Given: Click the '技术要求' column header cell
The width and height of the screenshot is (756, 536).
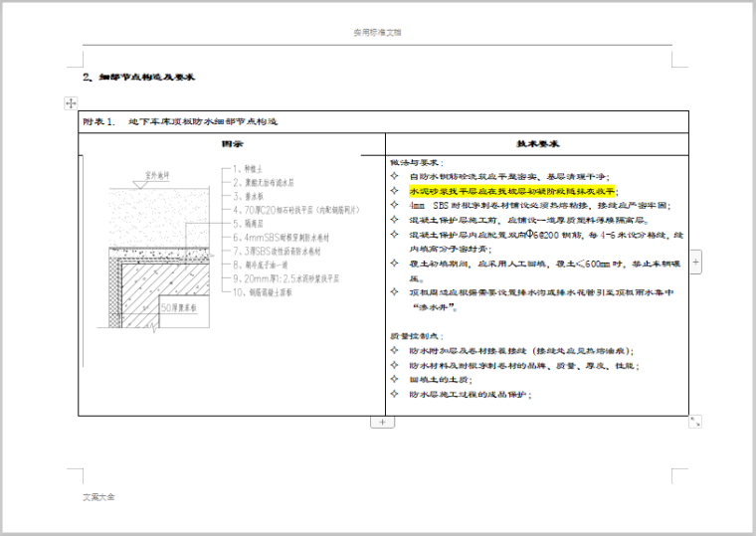Looking at the screenshot, I should pos(537,143).
